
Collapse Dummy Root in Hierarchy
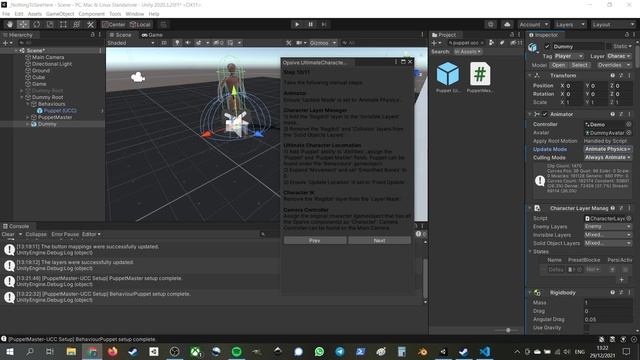click(x=22, y=97)
